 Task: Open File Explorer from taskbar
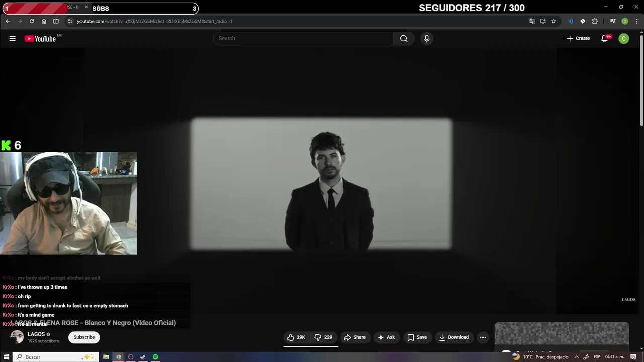pyautogui.click(x=106, y=357)
